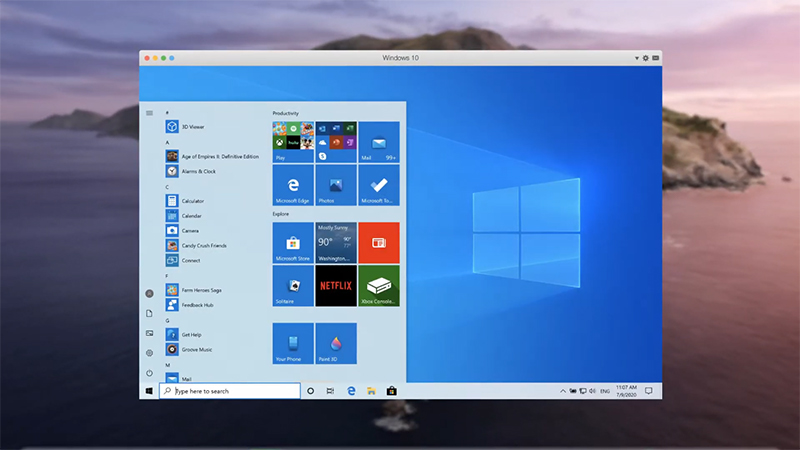This screenshot has height=450, width=800.
Task: Open the Parallels window view mode icon
Action: 656,58
